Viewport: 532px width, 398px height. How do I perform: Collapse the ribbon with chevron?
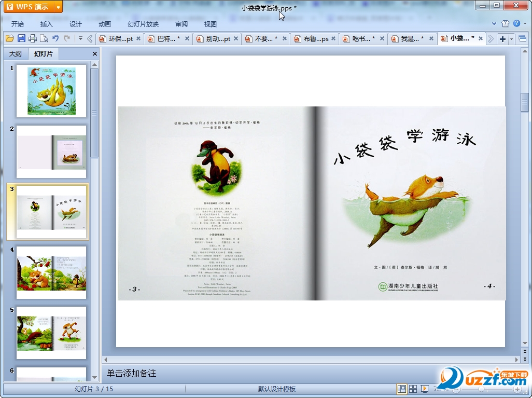coord(494,24)
